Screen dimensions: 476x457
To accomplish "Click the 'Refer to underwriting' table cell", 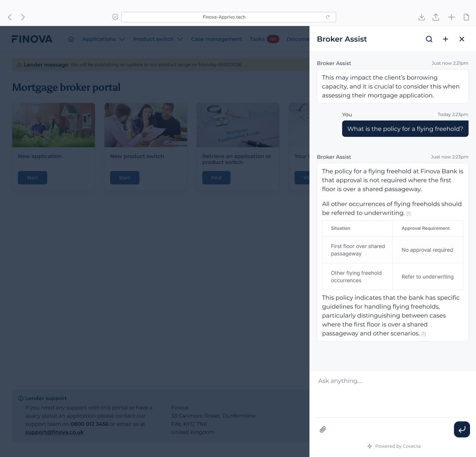I will 428,277.
